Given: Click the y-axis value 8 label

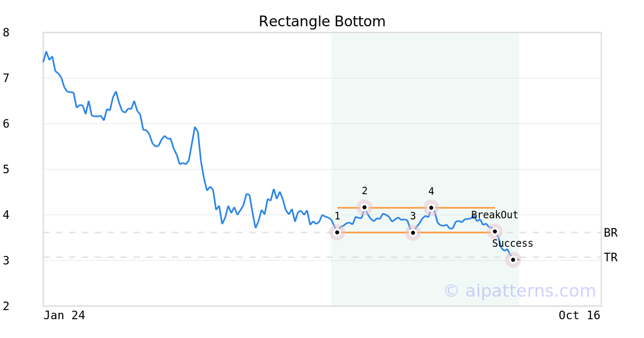Looking at the screenshot, I should click(6, 33).
